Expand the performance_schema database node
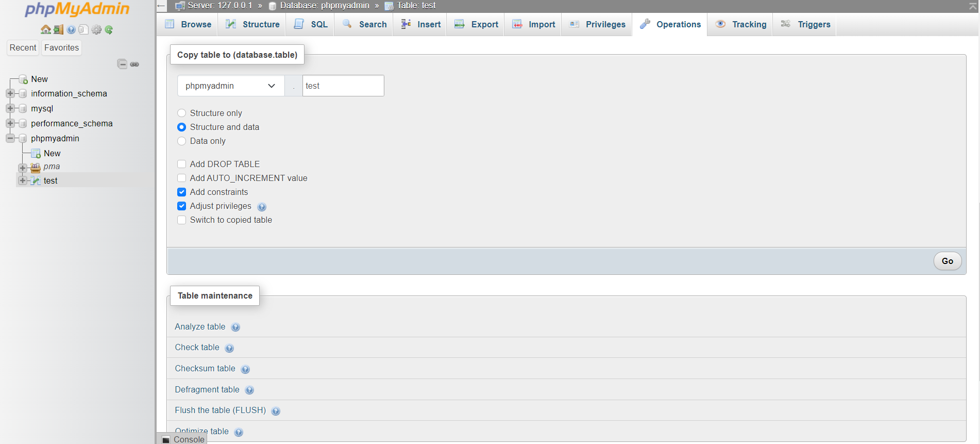 (x=10, y=123)
